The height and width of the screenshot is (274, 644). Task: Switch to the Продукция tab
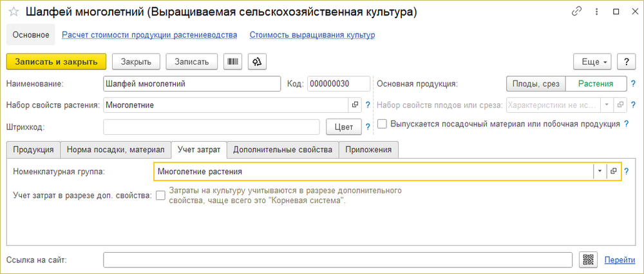pos(33,150)
